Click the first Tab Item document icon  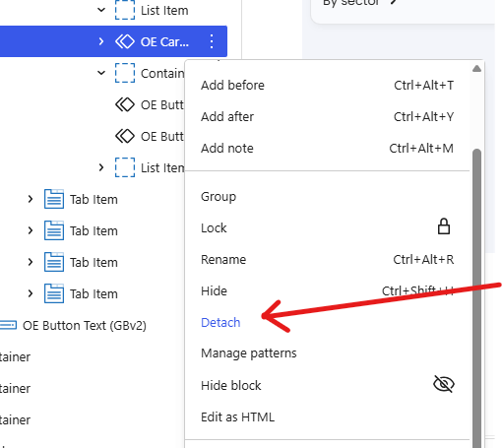pos(54,199)
